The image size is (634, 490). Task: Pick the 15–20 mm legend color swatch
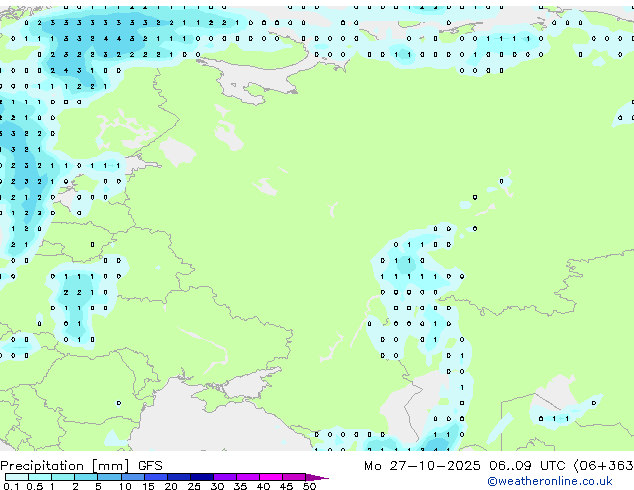pos(156,477)
